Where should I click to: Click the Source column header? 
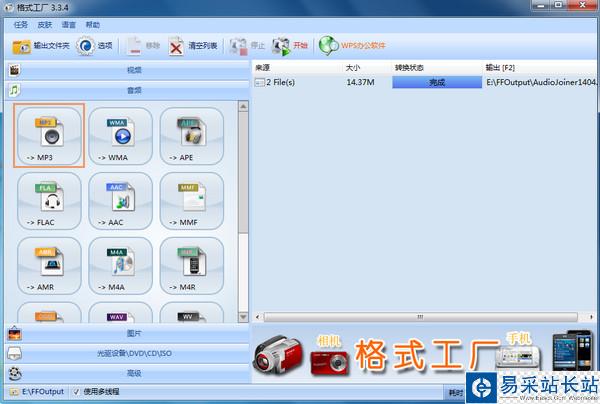pyautogui.click(x=297, y=68)
